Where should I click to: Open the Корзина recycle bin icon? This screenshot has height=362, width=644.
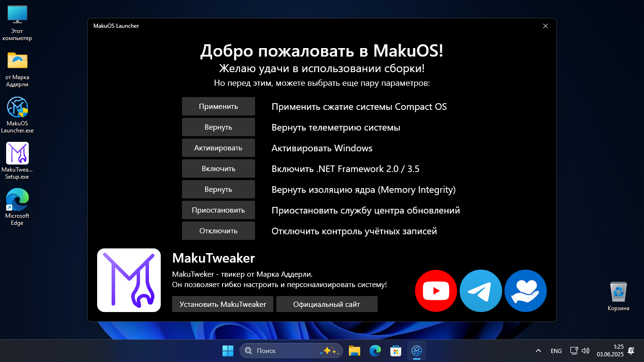point(619,296)
